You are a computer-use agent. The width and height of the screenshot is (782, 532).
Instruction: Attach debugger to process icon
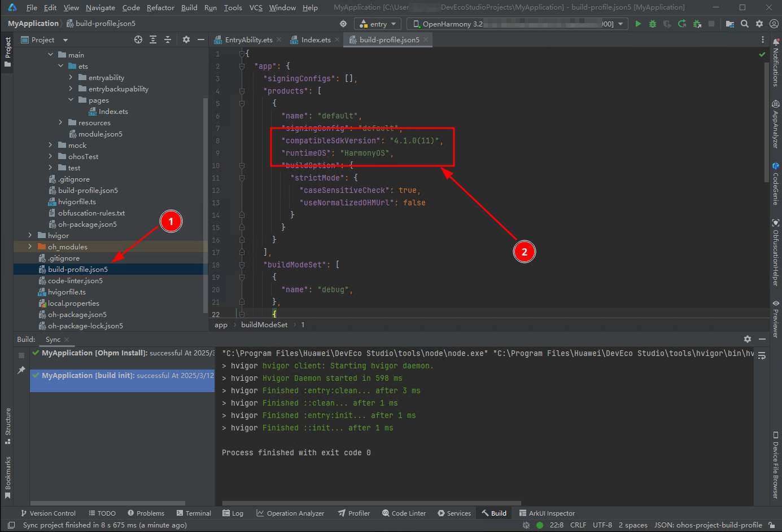697,24
